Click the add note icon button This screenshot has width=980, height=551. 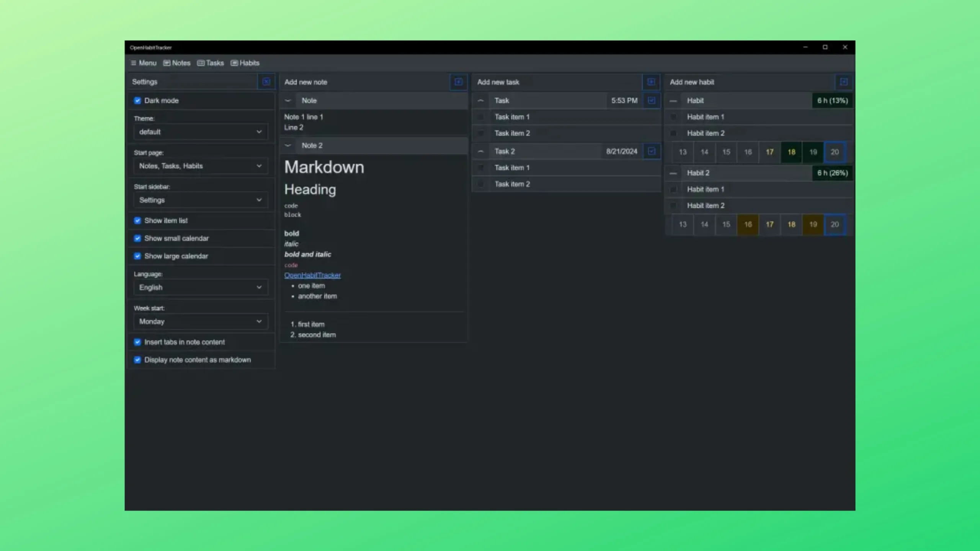tap(458, 82)
